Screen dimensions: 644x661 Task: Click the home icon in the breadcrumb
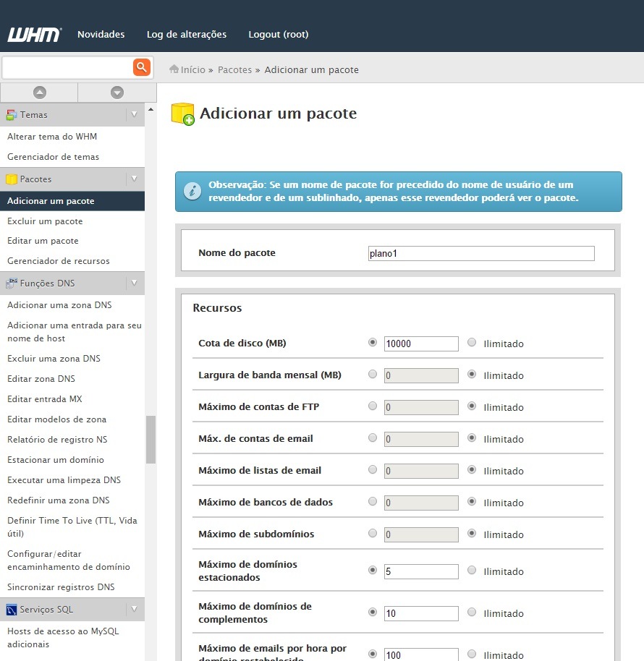coord(175,69)
